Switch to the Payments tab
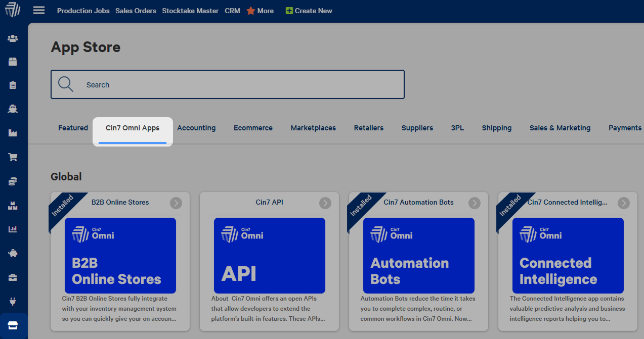The width and height of the screenshot is (644, 339). [x=625, y=128]
